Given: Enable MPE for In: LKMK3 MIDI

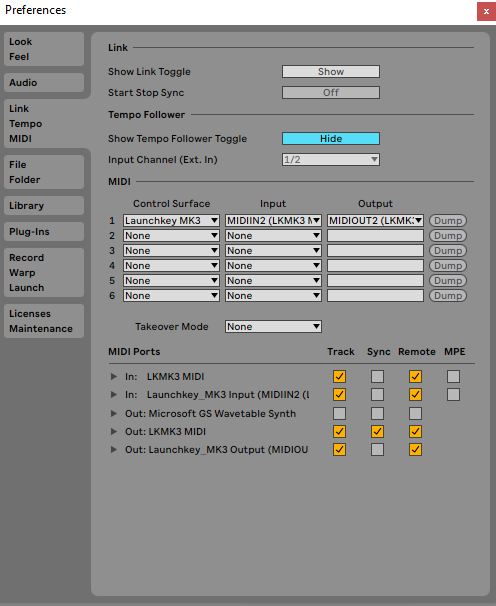Looking at the screenshot, I should [x=453, y=376].
